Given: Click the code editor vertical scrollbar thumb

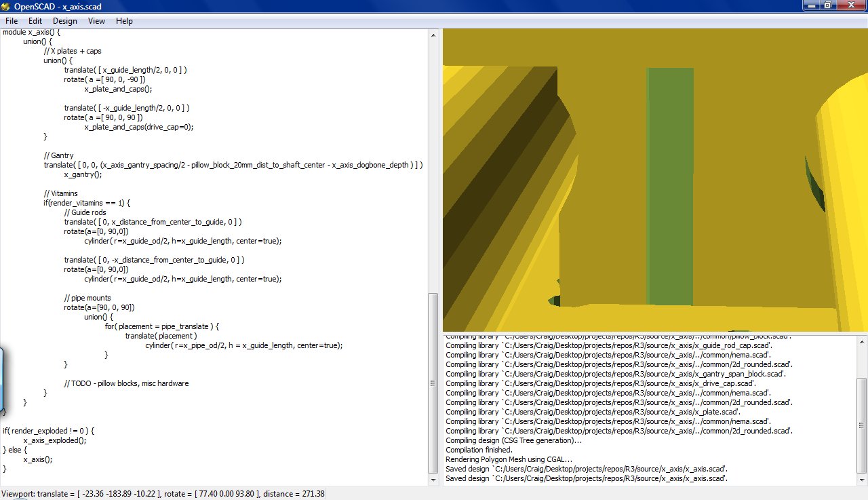Looking at the screenshot, I should coord(433,383).
